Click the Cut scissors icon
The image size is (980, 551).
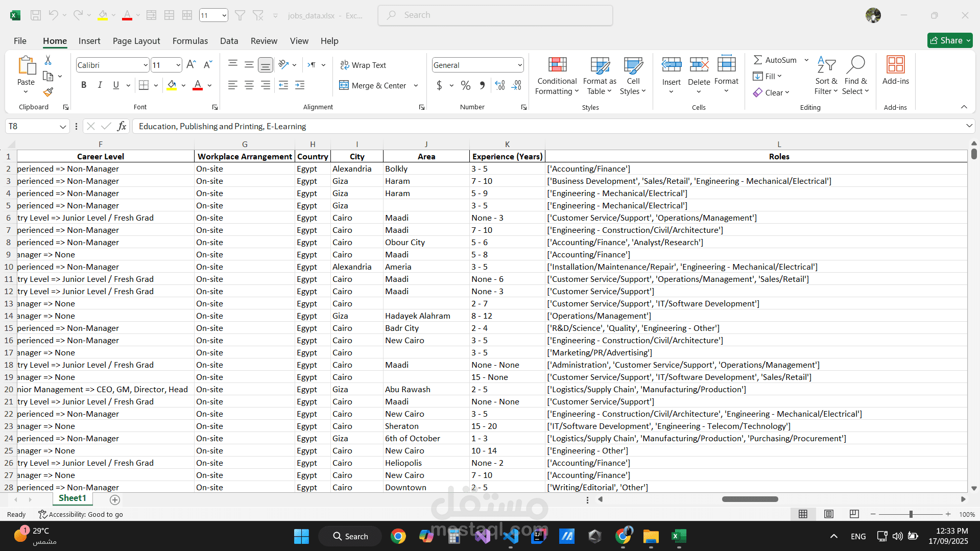tap(48, 60)
